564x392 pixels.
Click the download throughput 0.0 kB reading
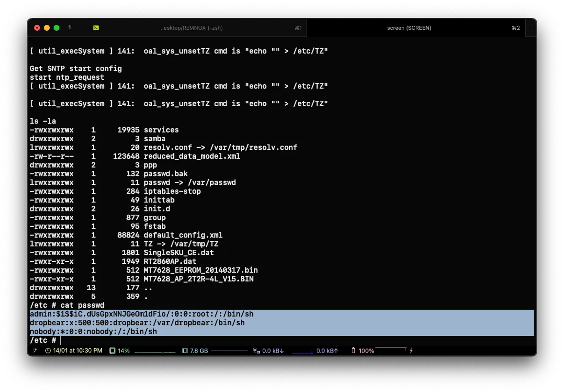click(273, 351)
